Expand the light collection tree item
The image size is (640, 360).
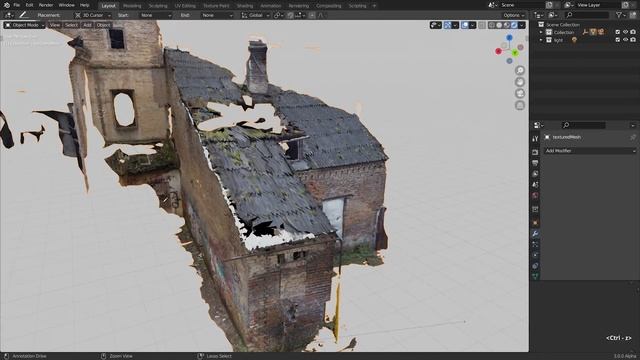(541, 40)
